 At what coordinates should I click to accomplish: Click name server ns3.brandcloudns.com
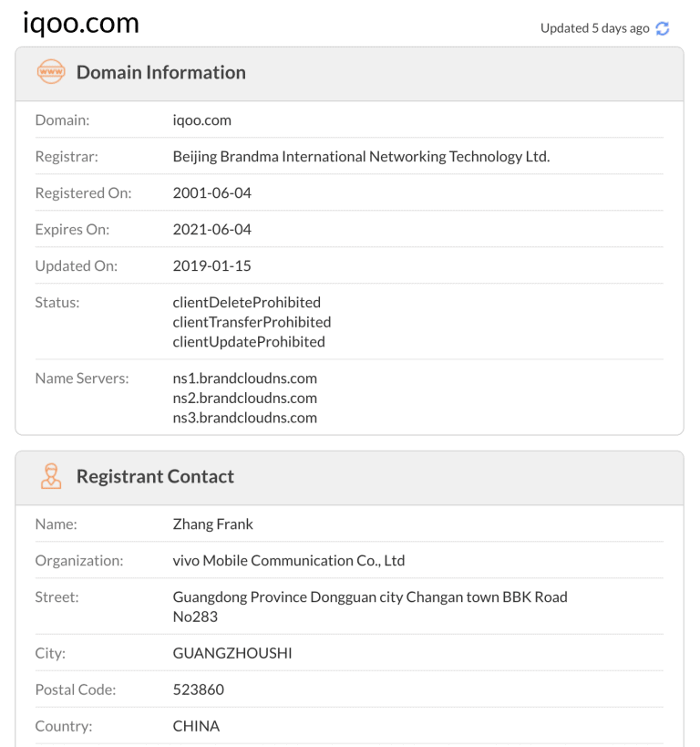click(x=245, y=418)
